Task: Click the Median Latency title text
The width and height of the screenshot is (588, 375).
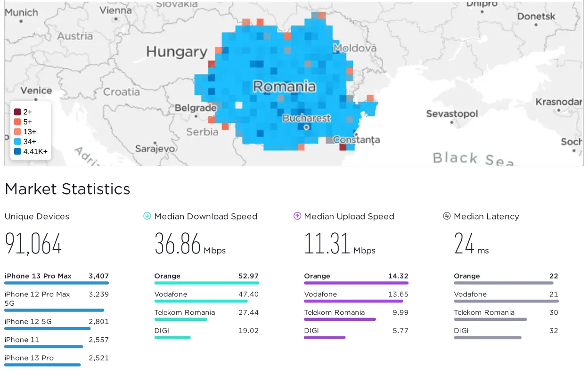Action: [487, 217]
